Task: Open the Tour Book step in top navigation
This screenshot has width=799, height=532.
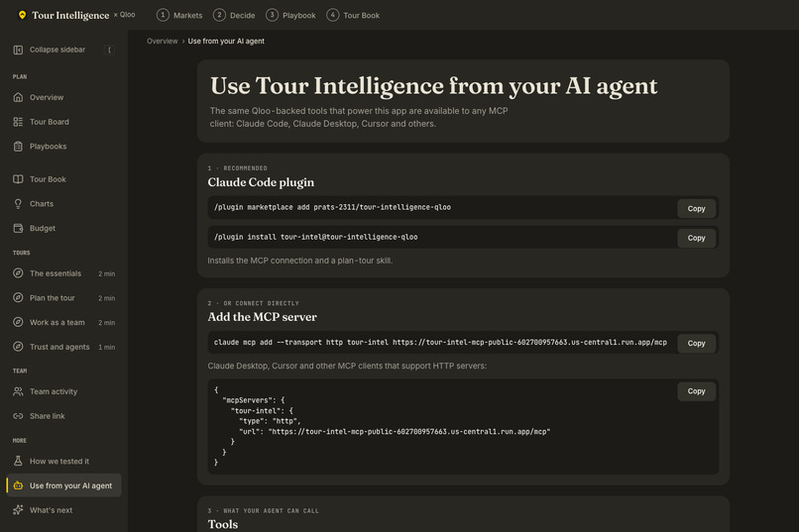Action: [353, 15]
